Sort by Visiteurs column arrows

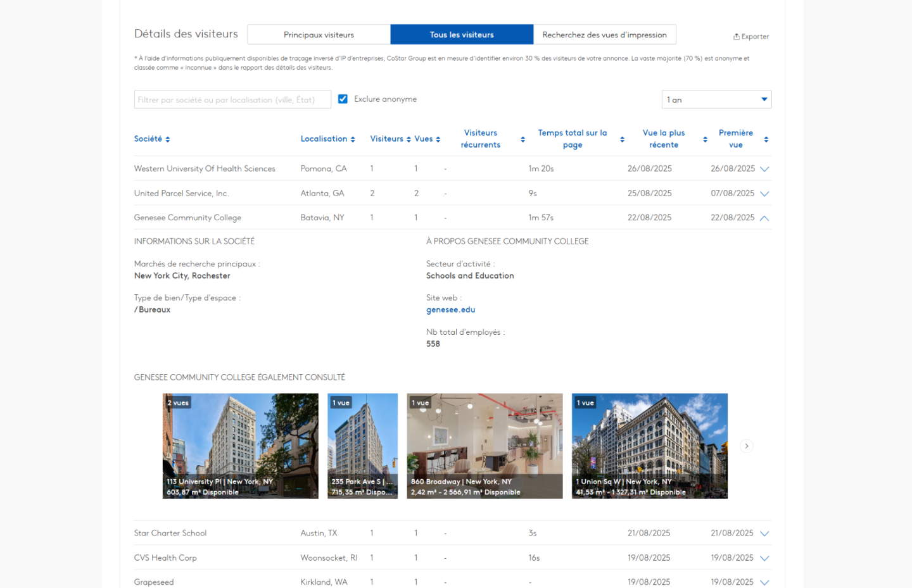(x=408, y=139)
